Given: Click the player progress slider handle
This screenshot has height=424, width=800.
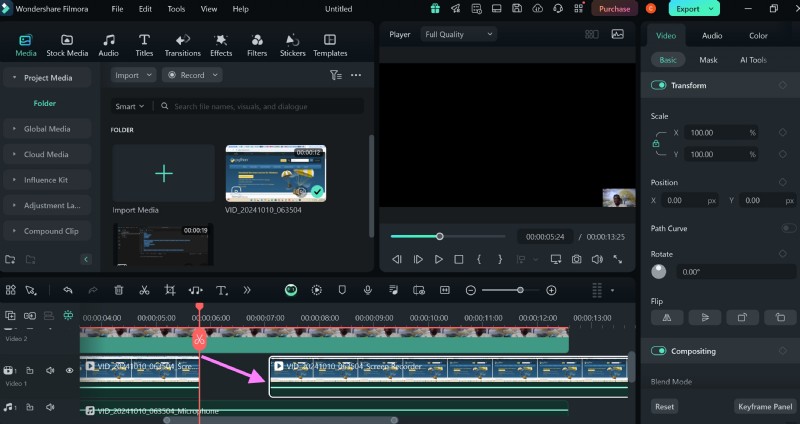Looking at the screenshot, I should click(439, 236).
